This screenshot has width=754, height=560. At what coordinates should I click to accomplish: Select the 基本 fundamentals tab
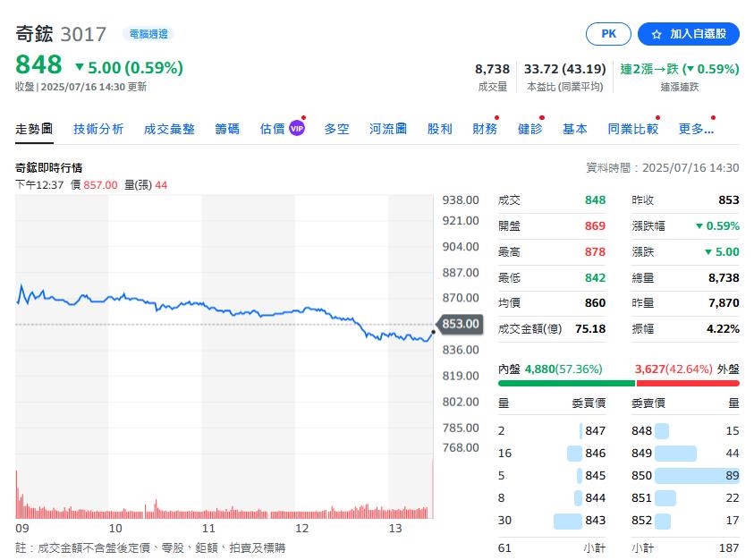(575, 129)
